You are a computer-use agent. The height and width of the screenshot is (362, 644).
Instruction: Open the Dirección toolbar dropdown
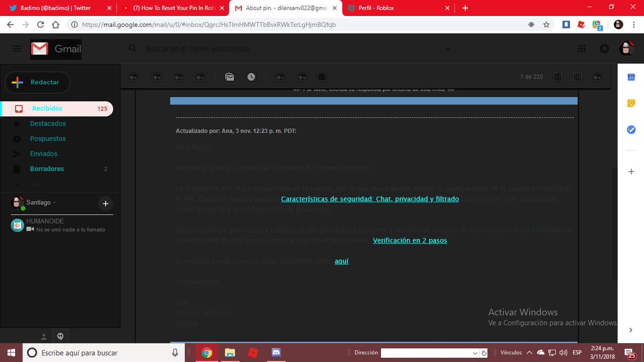(x=475, y=353)
